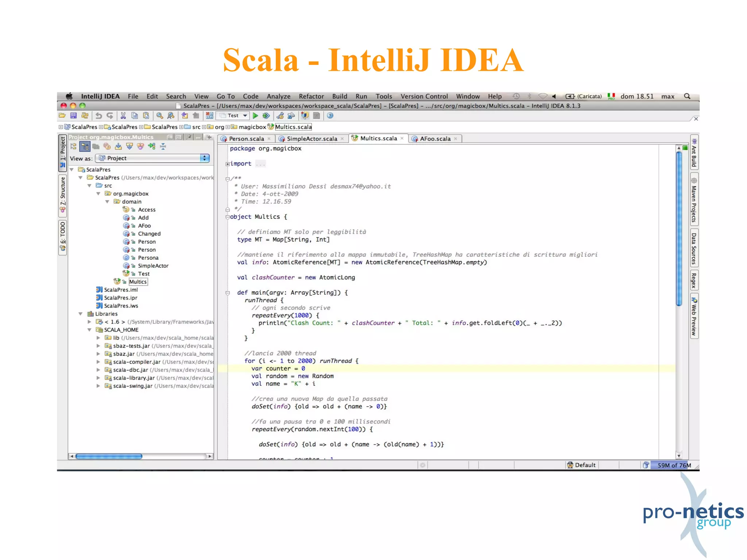This screenshot has height=560, width=747.
Task: Switch to the AFoo.scala tab
Action: (x=435, y=139)
